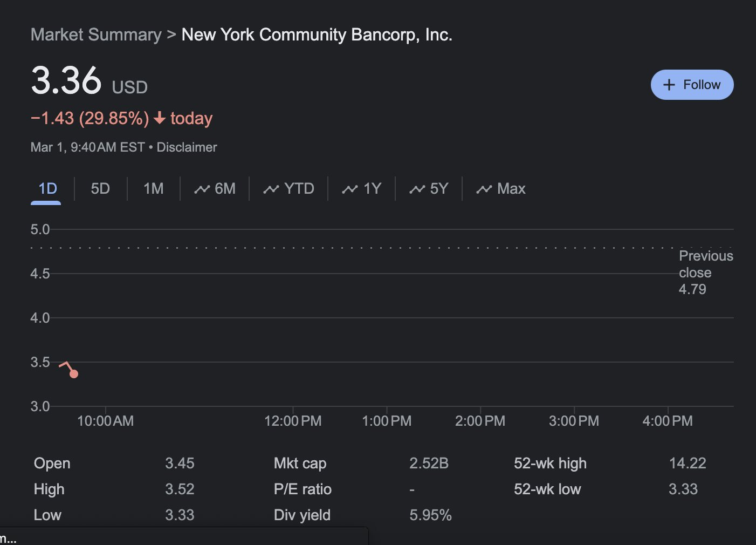Click the Follow button
This screenshot has height=545, width=756.
coord(692,85)
